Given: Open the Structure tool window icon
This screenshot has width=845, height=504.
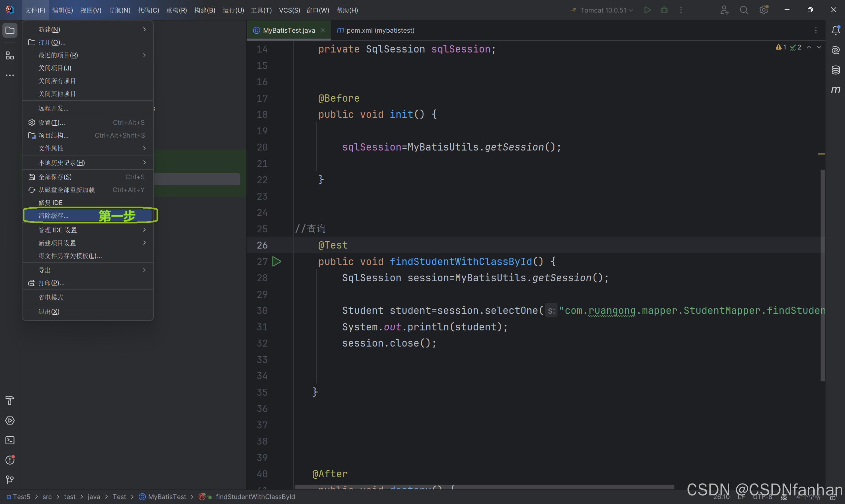Looking at the screenshot, I should (10, 55).
